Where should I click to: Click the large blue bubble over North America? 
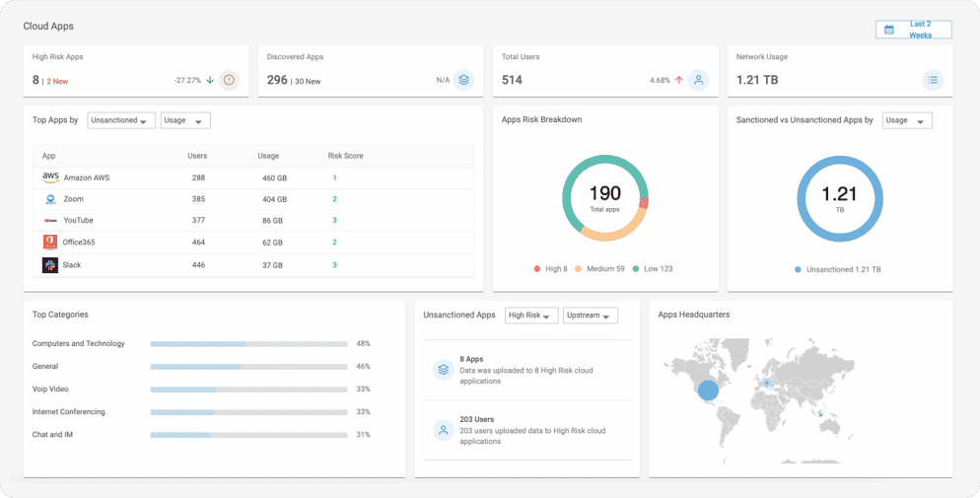[x=708, y=391]
